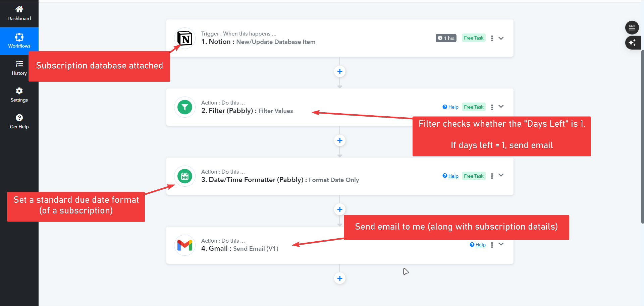This screenshot has width=644, height=306.
Task: Click the Free Task badge on Filter step
Action: click(x=474, y=107)
